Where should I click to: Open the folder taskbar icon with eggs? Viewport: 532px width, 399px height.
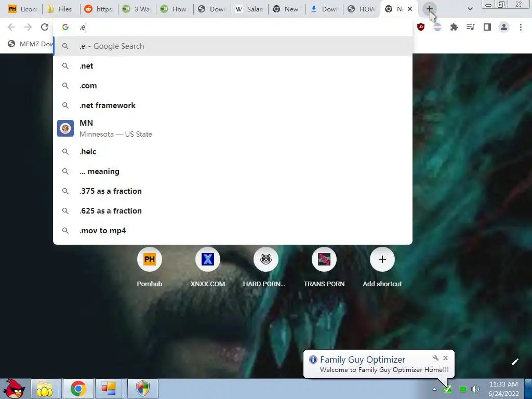pos(45,389)
